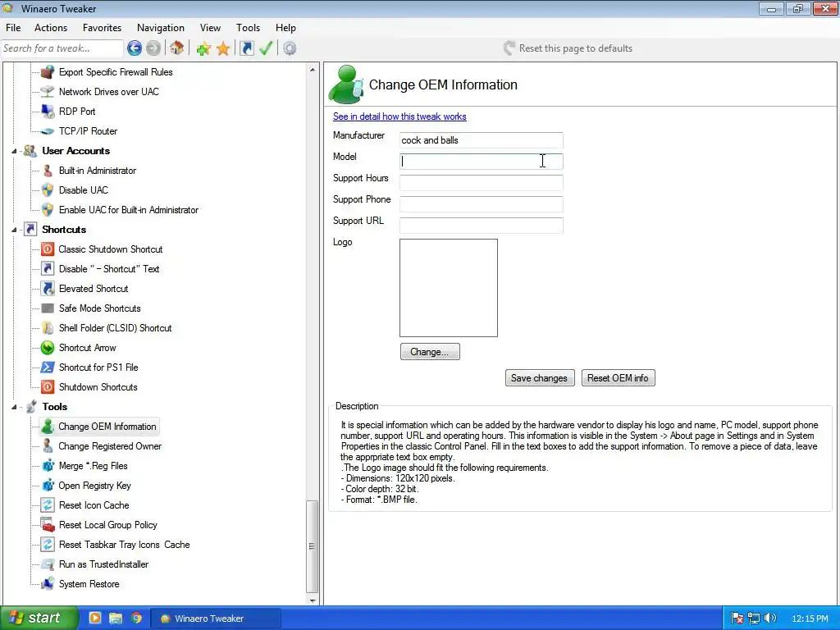Click the shortcut arrow toolbar icon
Image resolution: width=840 pixels, height=630 pixels.
[246, 48]
